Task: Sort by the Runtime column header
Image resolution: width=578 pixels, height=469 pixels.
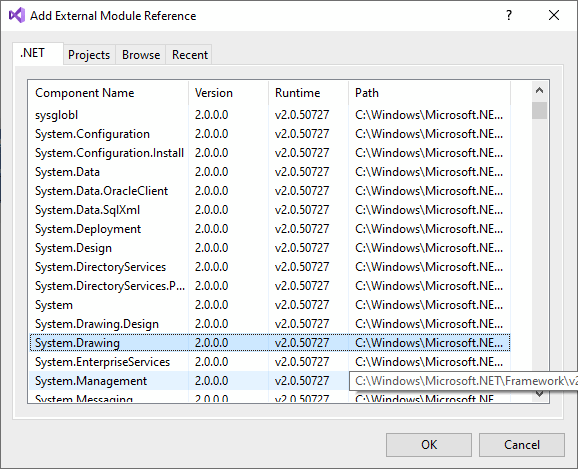Action: (308, 93)
